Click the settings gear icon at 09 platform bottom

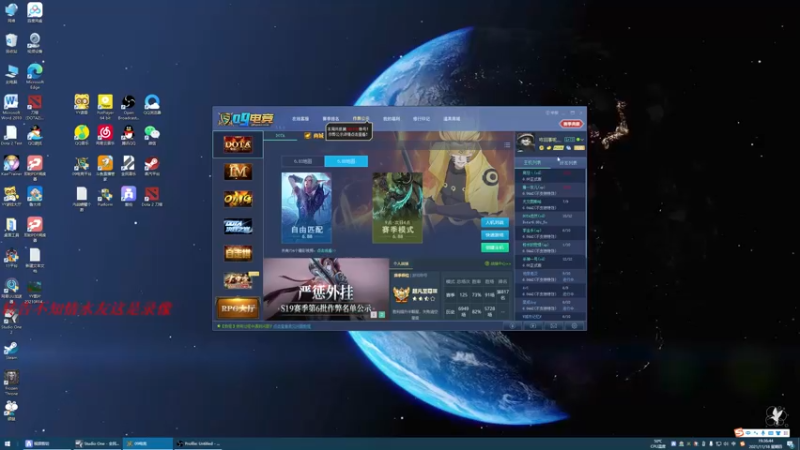tap(574, 326)
